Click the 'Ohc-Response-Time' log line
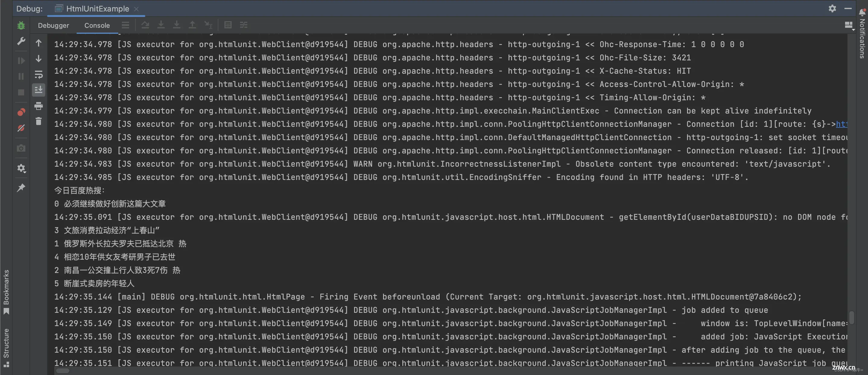 point(399,44)
